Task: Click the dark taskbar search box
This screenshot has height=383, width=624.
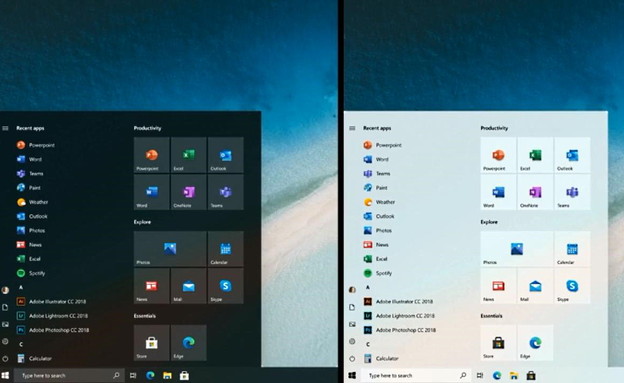Action: click(x=68, y=375)
